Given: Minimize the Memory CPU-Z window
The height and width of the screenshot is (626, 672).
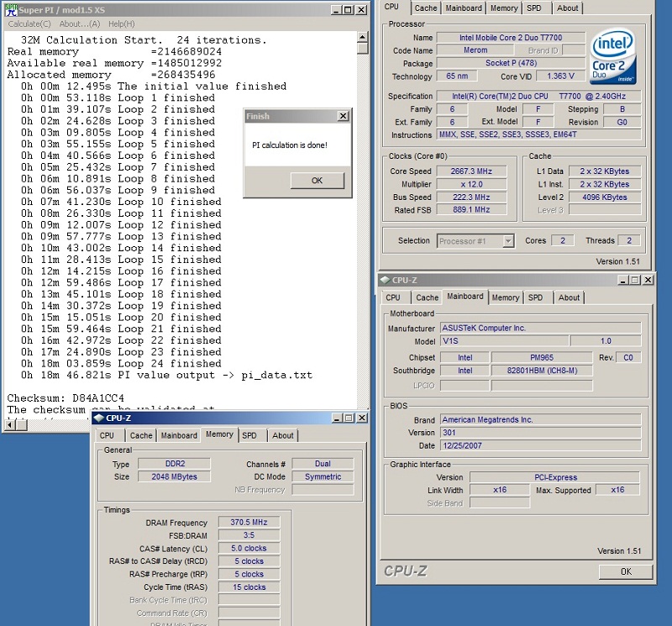Looking at the screenshot, I should coord(337,418).
